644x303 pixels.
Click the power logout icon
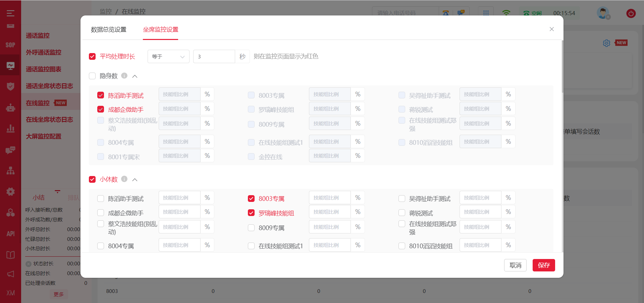click(631, 13)
